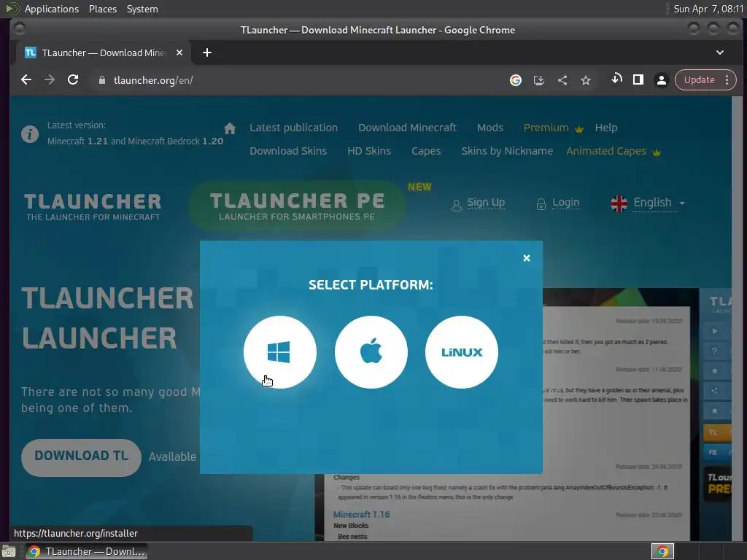Viewport: 747px width, 560px height.
Task: Click the address bar URL
Action: point(153,80)
